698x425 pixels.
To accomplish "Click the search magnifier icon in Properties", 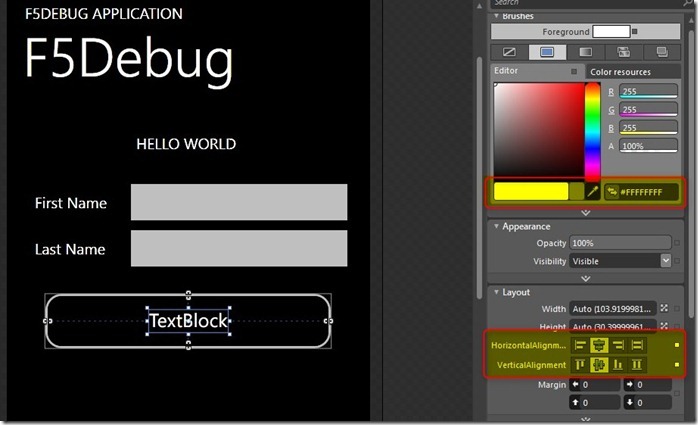I will coord(688,3).
